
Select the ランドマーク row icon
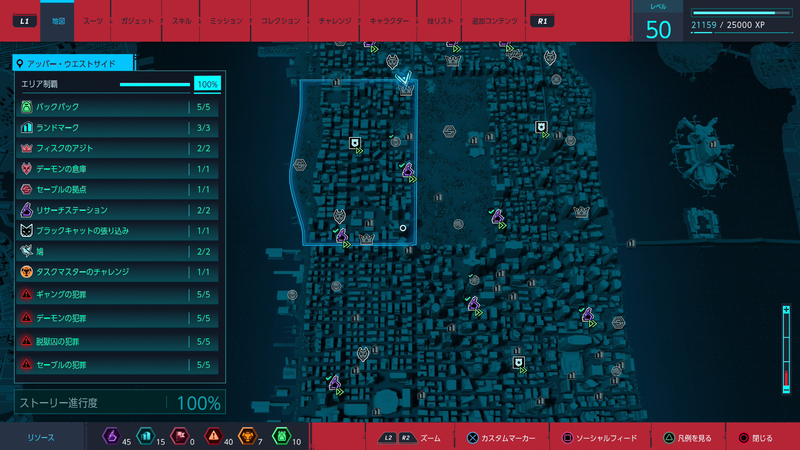coord(27,128)
